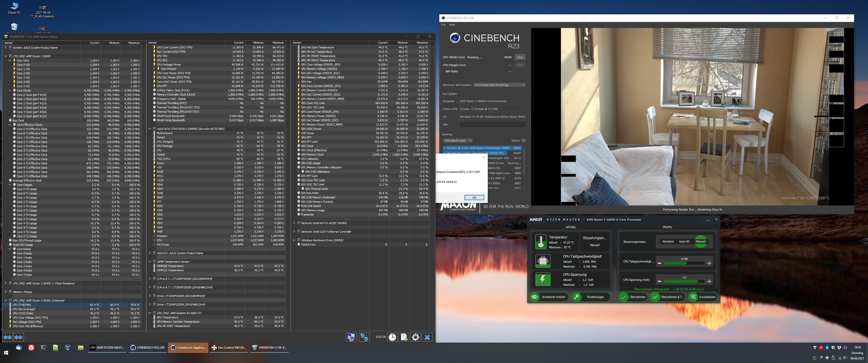Click the Cinebench Info input field
Screen dimensions: 868x363
tap(492, 125)
